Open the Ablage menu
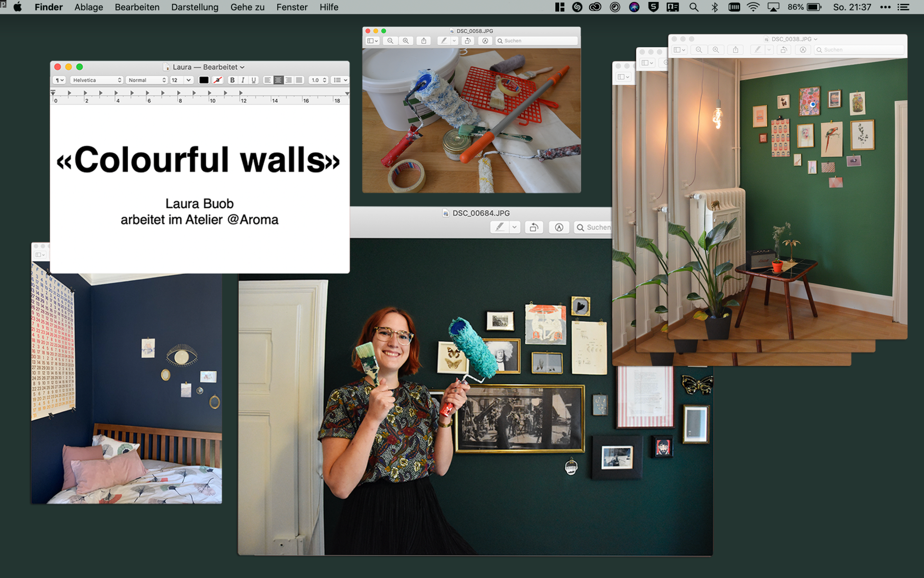The width and height of the screenshot is (924, 578). (x=89, y=7)
